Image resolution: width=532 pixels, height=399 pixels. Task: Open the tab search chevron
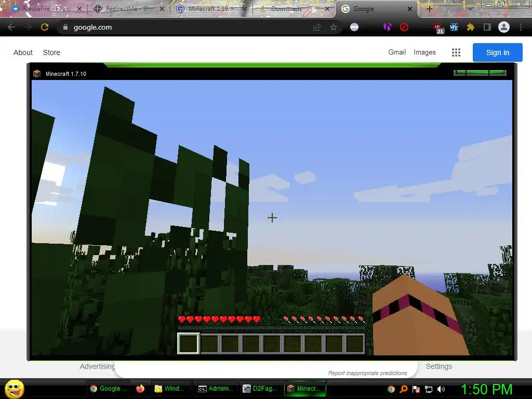point(470,9)
